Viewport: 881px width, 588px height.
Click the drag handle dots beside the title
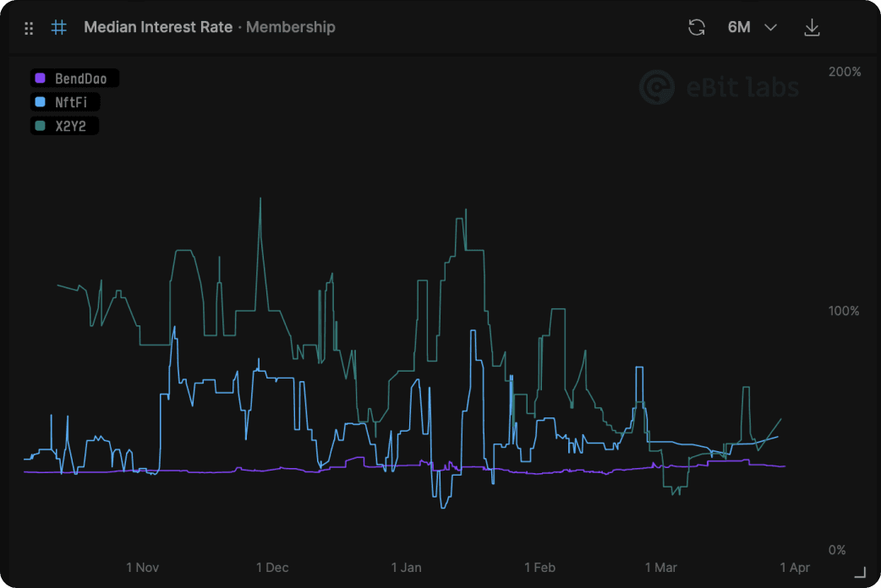click(x=28, y=27)
